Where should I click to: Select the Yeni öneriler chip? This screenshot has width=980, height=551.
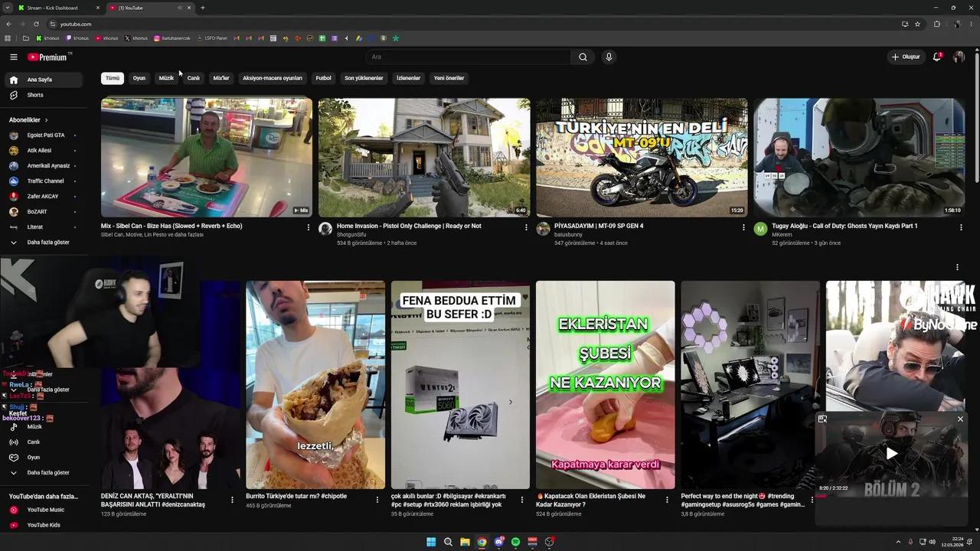[x=449, y=78]
